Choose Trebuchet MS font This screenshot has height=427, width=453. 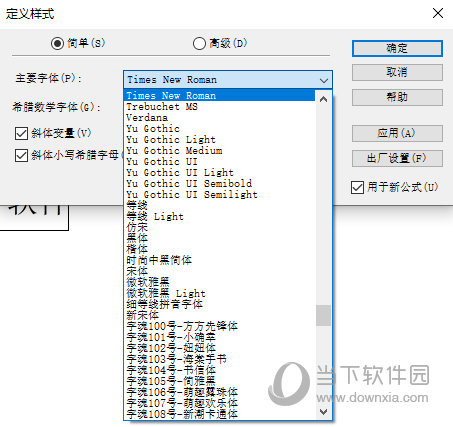point(220,107)
